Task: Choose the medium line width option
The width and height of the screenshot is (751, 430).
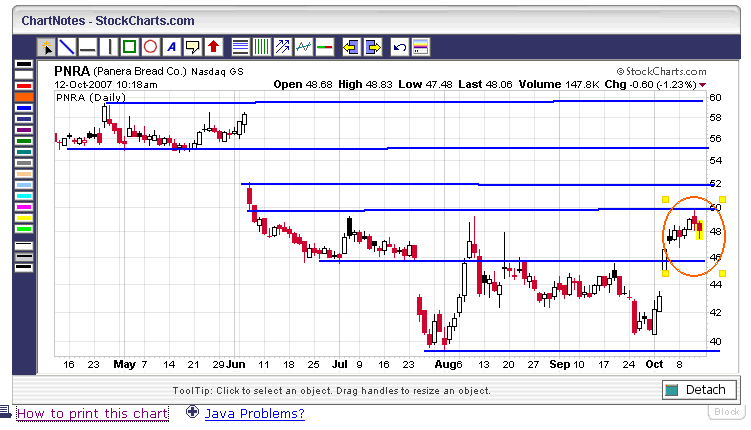Action: click(x=24, y=257)
